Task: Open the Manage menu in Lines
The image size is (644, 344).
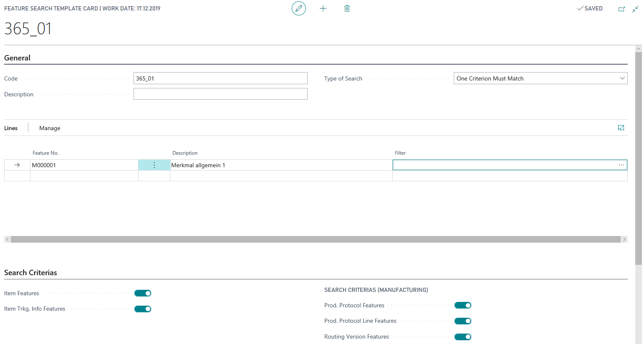Action: pos(50,128)
